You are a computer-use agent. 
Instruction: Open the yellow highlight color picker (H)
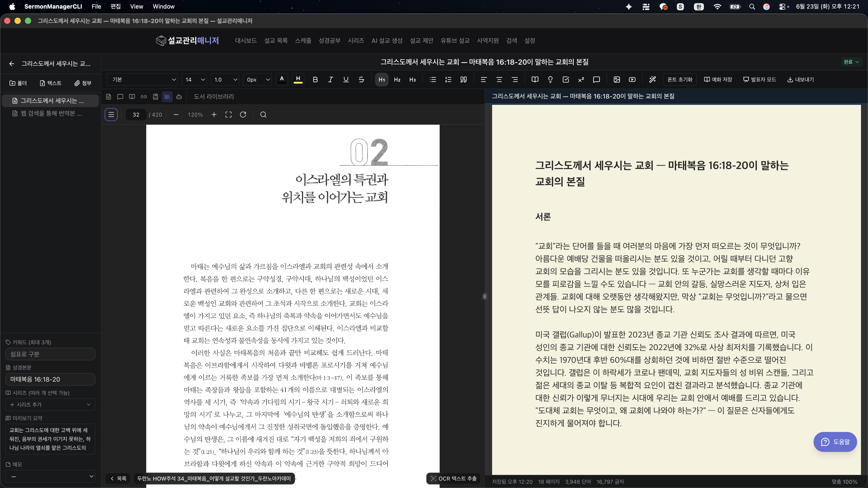(298, 80)
